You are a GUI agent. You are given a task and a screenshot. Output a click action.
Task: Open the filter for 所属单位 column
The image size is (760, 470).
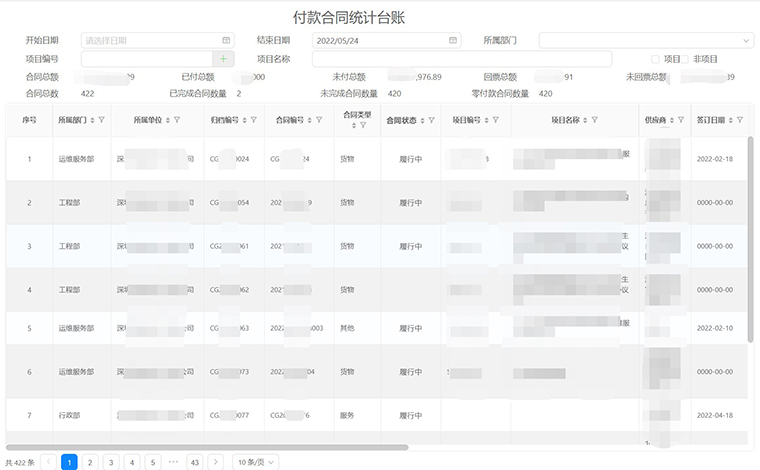click(177, 120)
